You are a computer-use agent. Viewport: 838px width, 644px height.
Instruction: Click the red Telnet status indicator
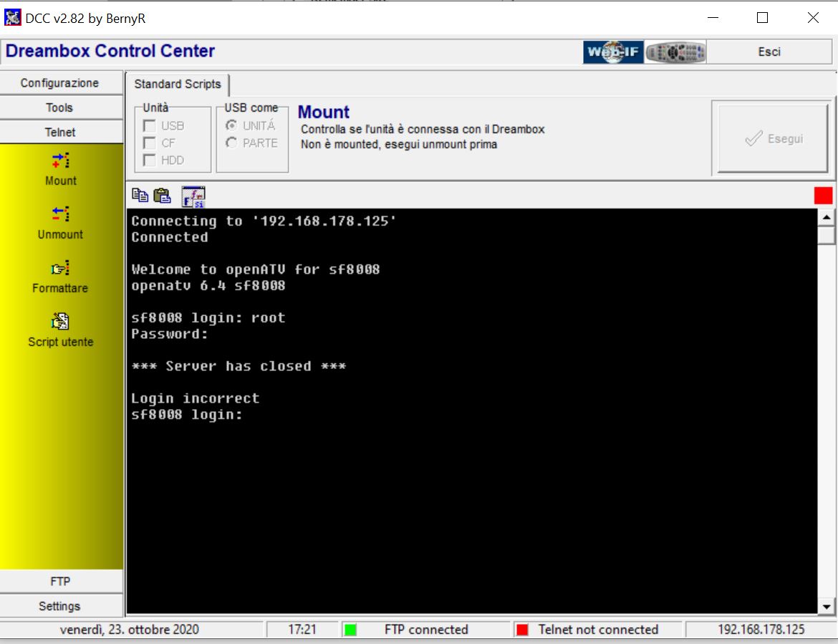tap(522, 630)
